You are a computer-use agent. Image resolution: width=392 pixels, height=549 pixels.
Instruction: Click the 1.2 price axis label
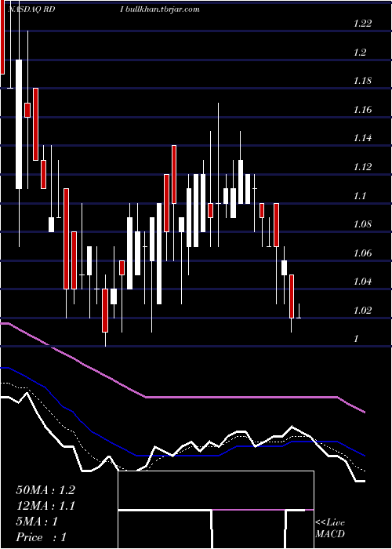point(360,53)
